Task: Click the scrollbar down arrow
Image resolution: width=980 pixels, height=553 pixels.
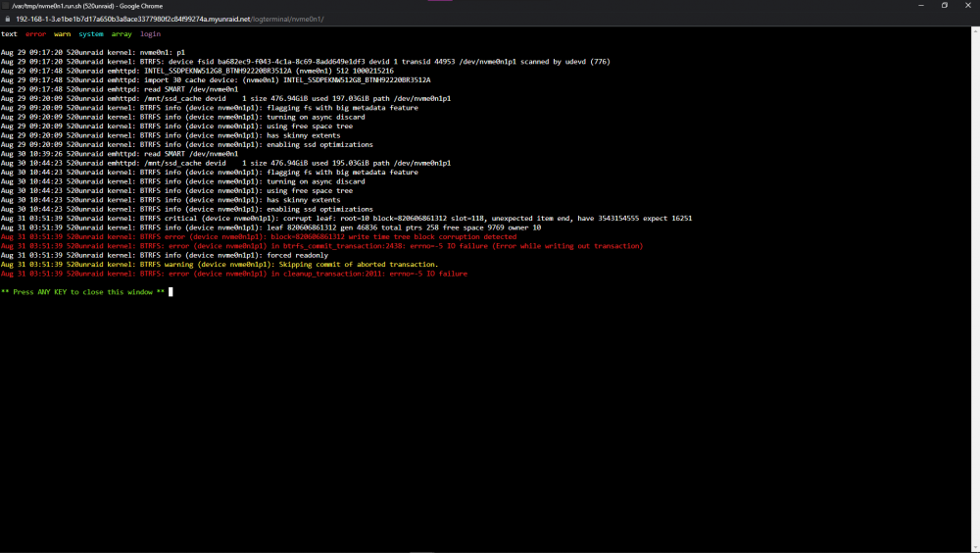Action: [976, 548]
